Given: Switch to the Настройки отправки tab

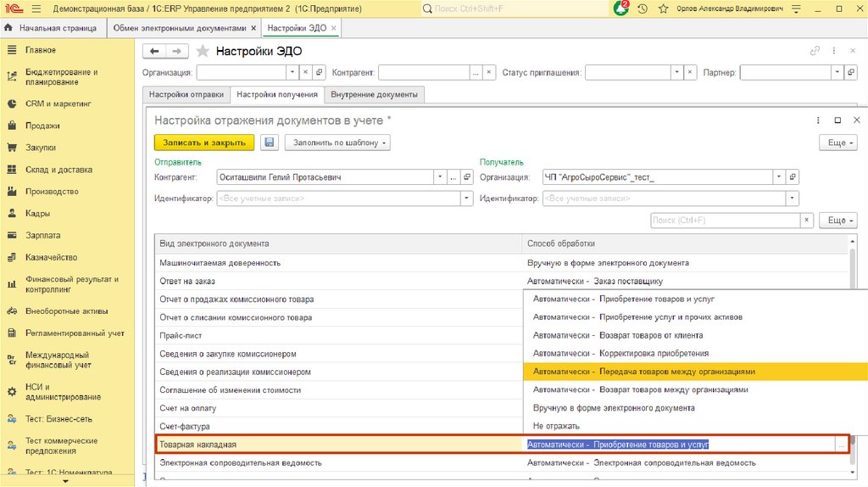Looking at the screenshot, I should 186,94.
